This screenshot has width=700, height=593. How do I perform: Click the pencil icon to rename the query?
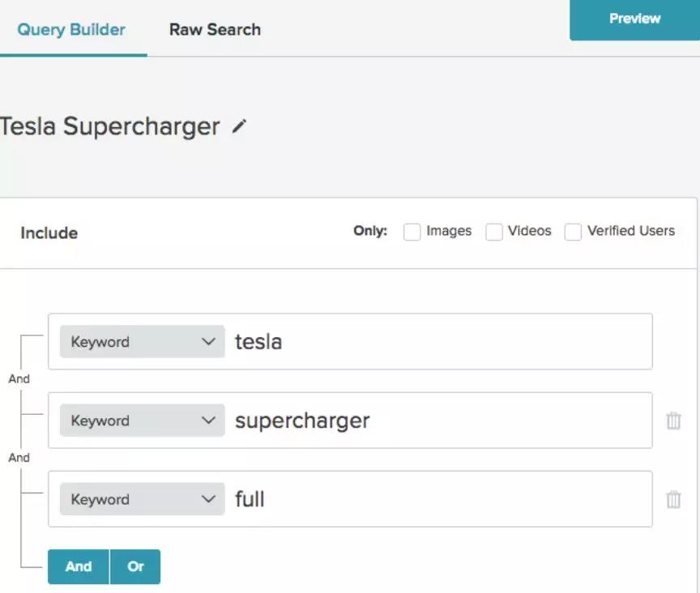(238, 126)
